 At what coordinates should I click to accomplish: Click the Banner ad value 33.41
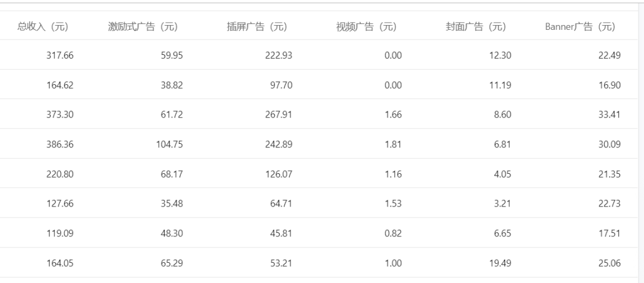click(x=609, y=115)
